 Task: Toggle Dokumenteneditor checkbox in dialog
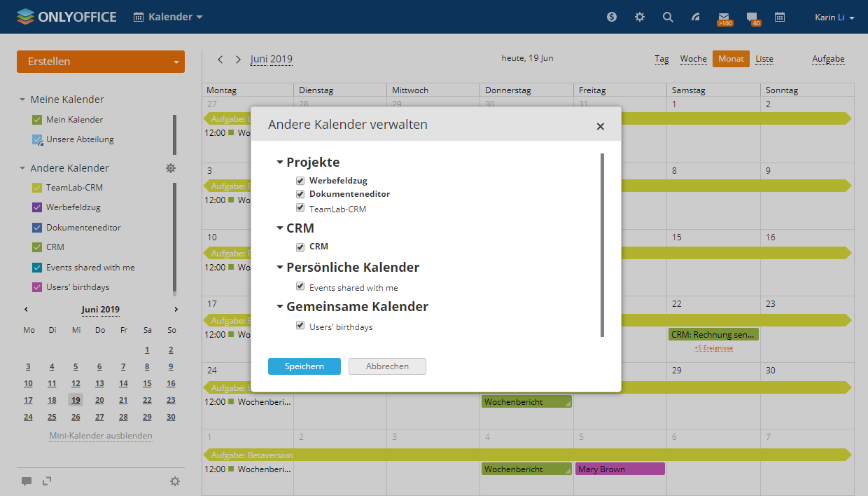pos(300,194)
